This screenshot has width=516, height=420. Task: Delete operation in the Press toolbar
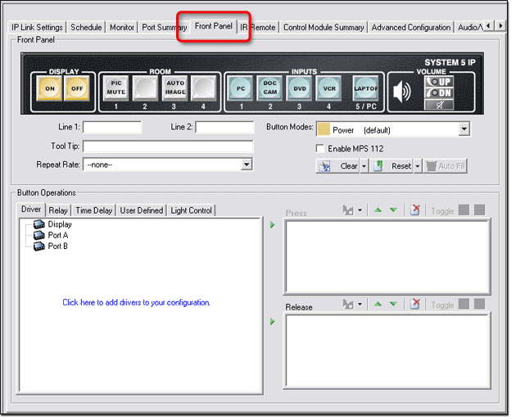[x=415, y=210]
